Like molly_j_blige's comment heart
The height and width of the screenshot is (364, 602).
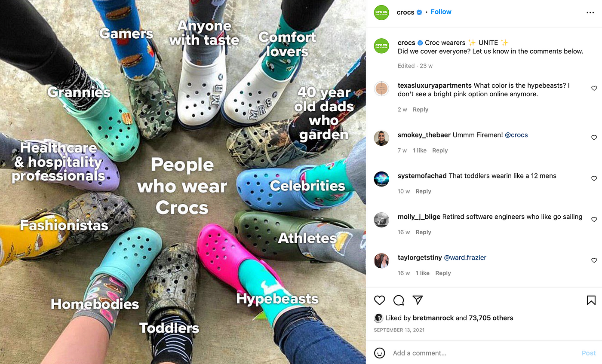[x=594, y=219]
